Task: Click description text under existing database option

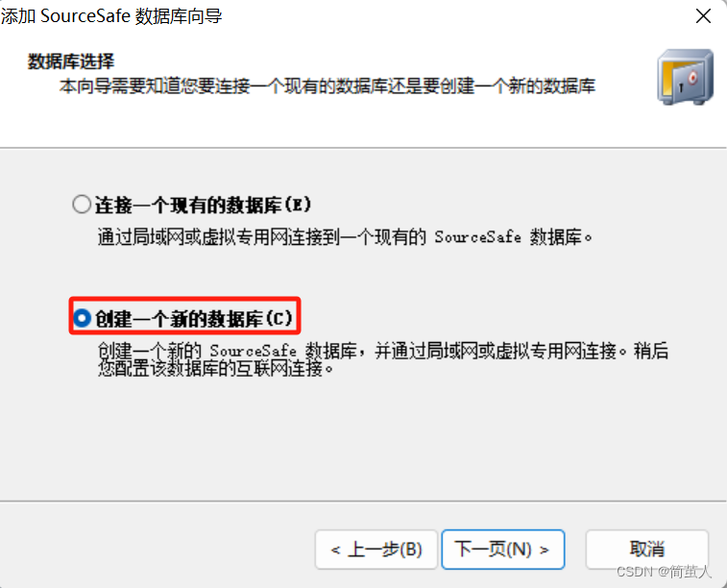Action: point(346,237)
